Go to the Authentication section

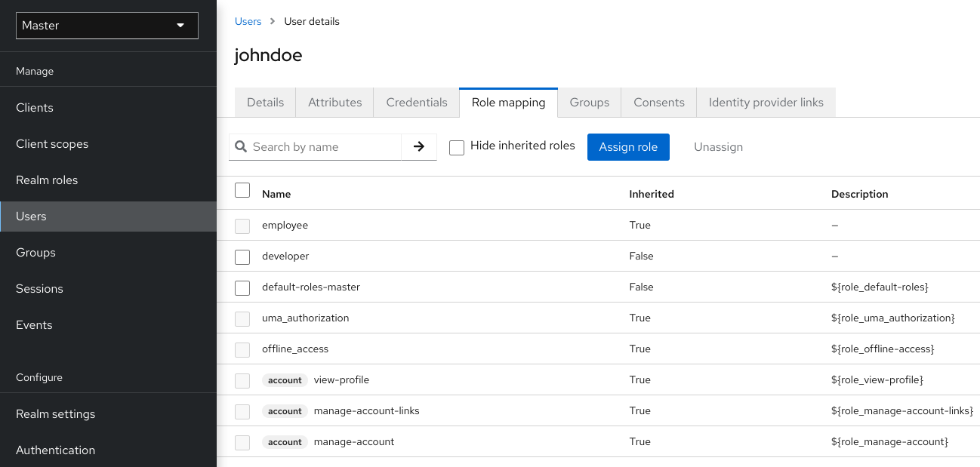point(55,450)
